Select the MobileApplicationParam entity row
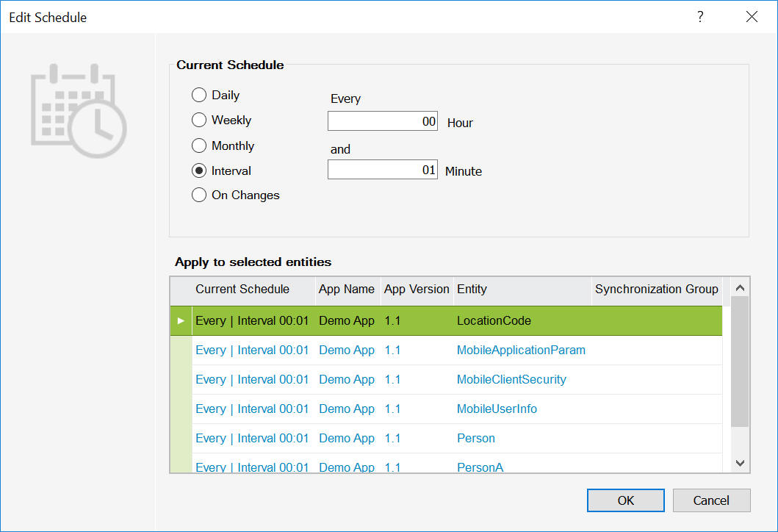This screenshot has width=778, height=532. pyautogui.click(x=520, y=351)
